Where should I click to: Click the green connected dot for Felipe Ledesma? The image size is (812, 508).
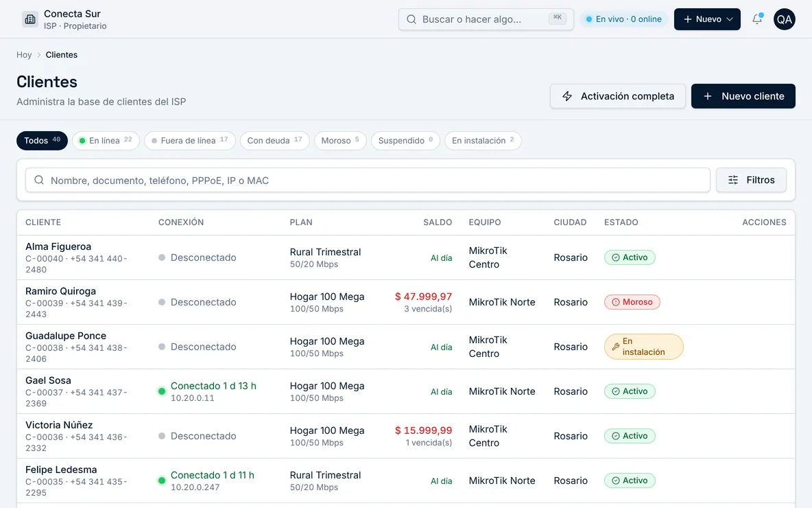162,481
